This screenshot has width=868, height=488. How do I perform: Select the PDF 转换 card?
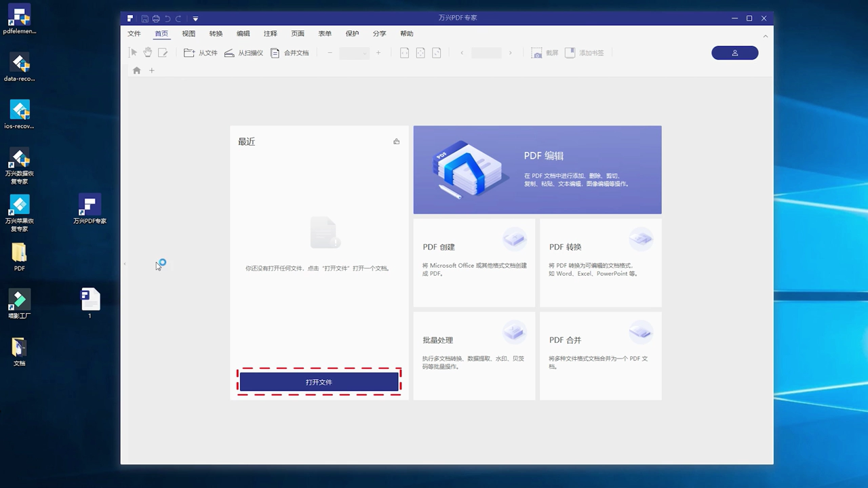point(601,263)
